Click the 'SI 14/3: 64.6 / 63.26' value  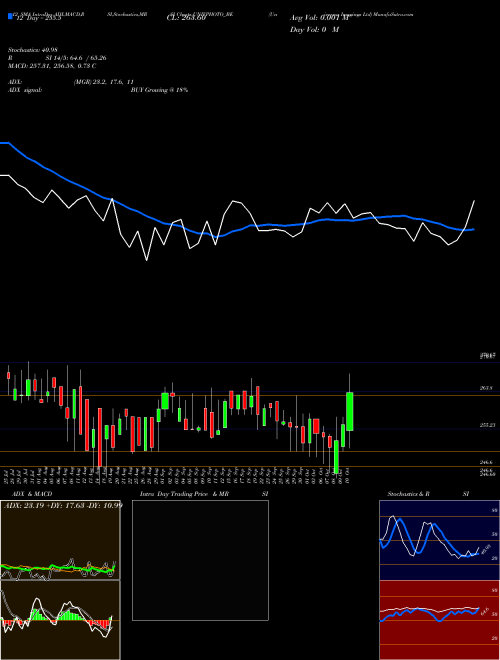[76, 58]
